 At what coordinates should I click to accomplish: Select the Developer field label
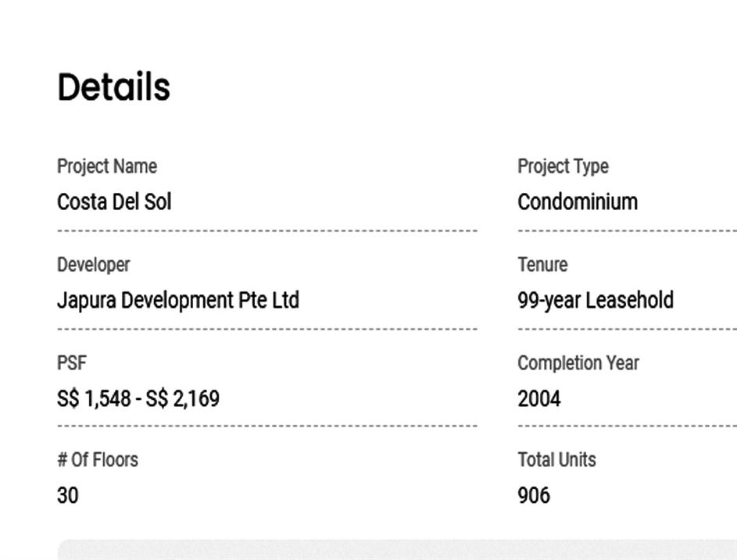coord(94,265)
